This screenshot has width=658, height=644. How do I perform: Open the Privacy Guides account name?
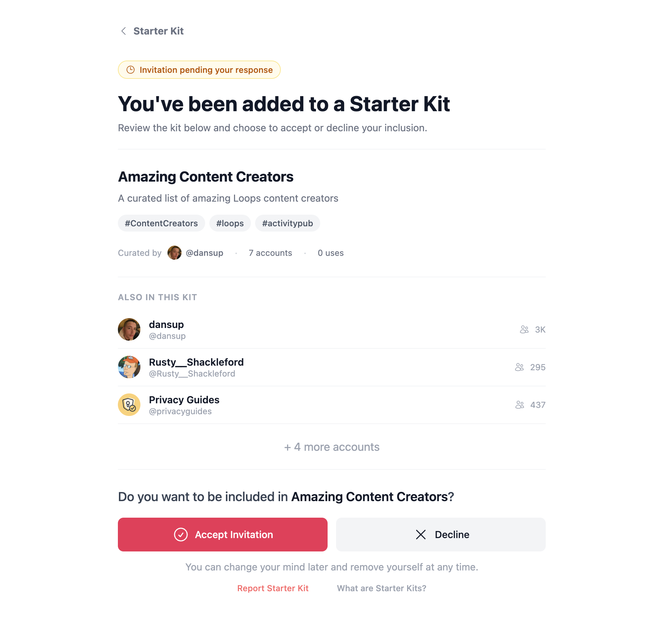[184, 400]
